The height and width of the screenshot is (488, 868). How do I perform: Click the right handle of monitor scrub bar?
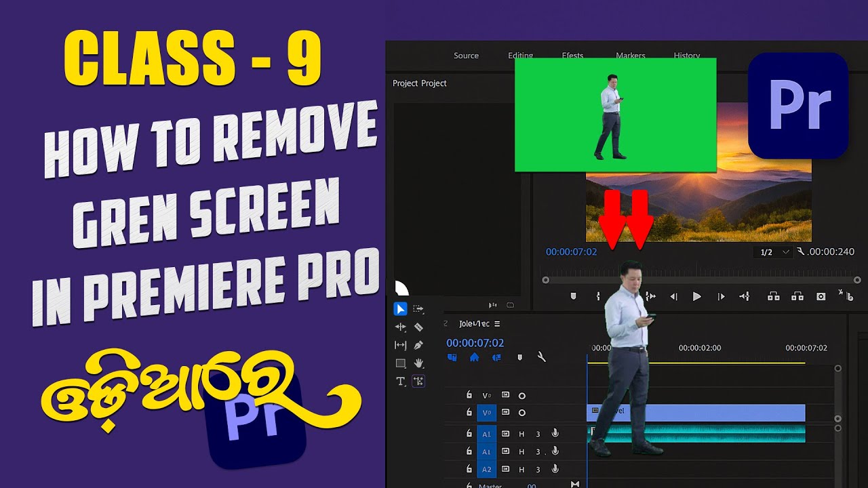coord(857,280)
